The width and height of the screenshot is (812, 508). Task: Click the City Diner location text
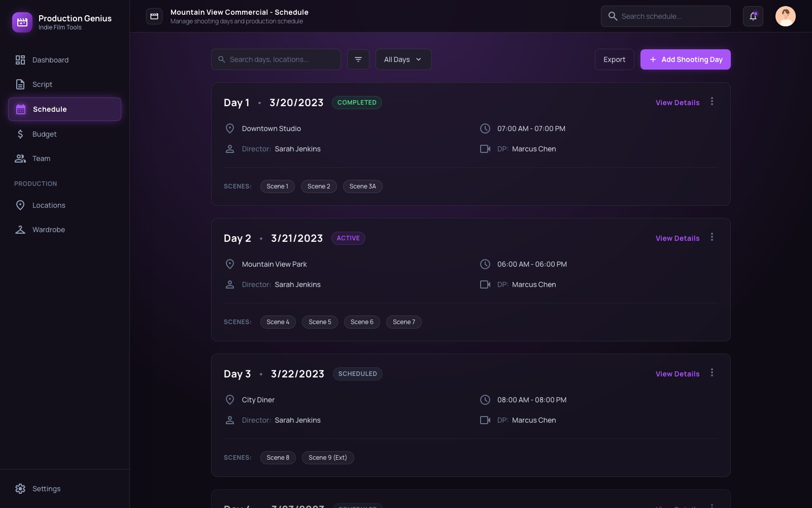click(x=258, y=400)
